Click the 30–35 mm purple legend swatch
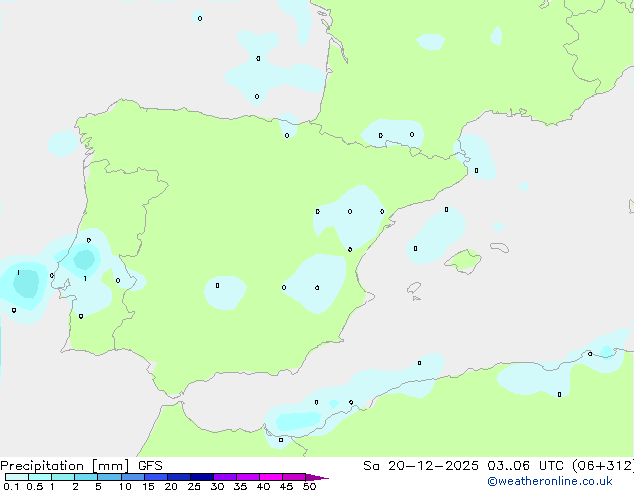 [225, 477]
